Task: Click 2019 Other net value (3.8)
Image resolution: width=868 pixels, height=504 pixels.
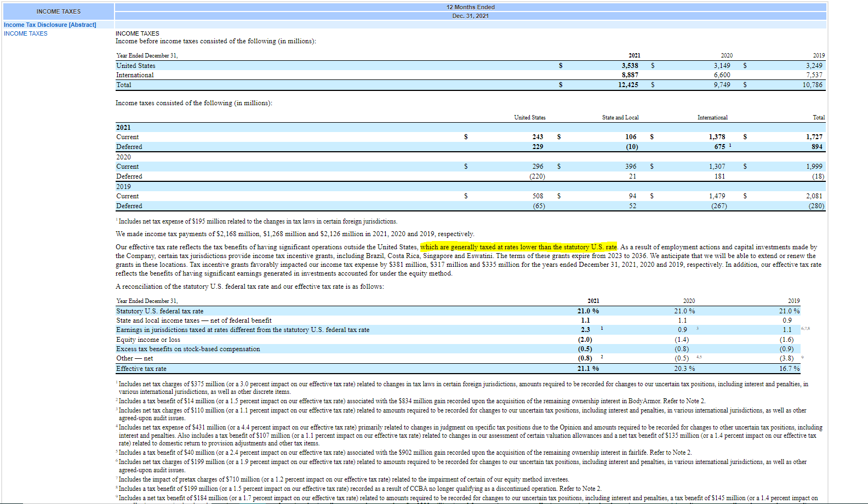Action: coord(787,358)
